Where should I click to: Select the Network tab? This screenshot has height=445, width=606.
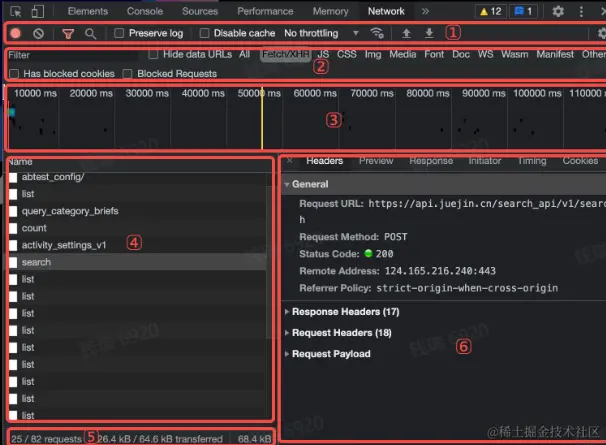[x=386, y=11]
